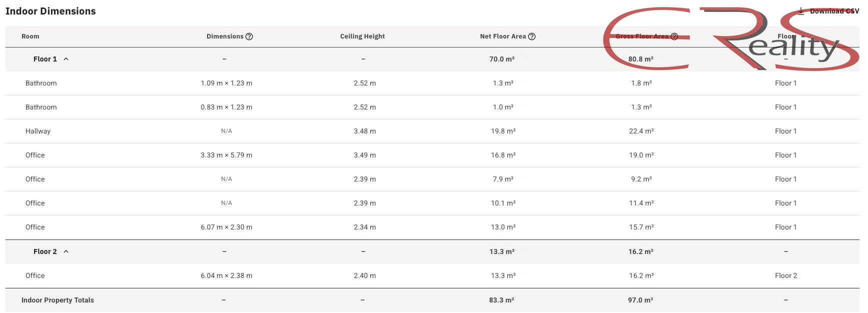Screen dimensions: 868x313
Task: Click the Net Floor Area column header text
Action: tap(503, 36)
